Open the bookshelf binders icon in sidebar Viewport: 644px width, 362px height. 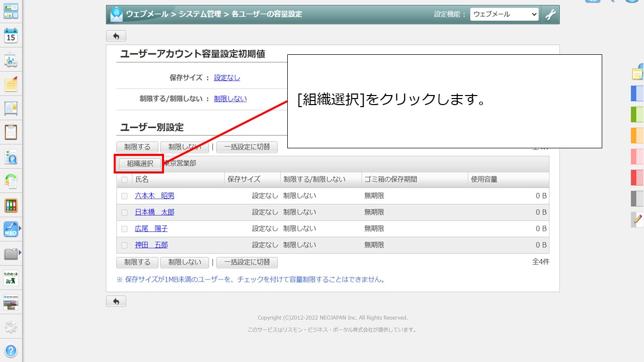click(11, 205)
